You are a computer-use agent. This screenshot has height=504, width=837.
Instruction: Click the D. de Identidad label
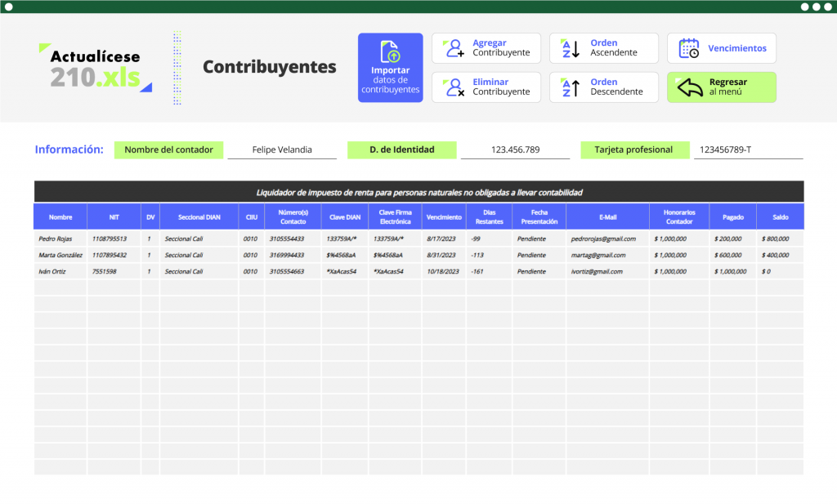402,149
